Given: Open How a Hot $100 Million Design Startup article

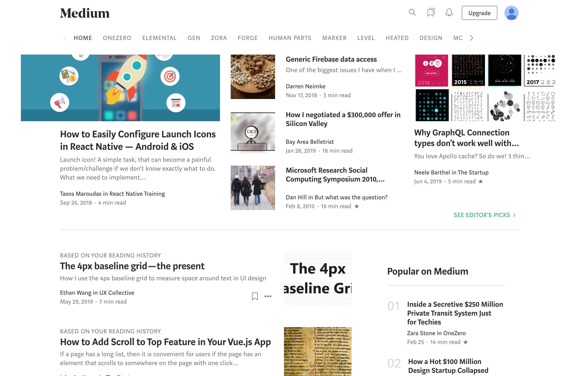Looking at the screenshot, I should [448, 366].
